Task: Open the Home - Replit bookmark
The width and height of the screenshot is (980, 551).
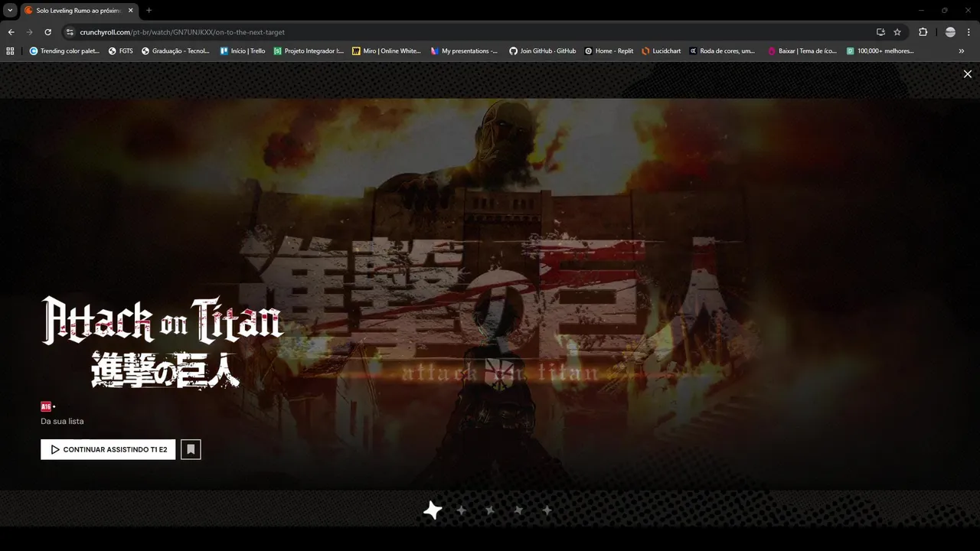Action: [x=609, y=51]
